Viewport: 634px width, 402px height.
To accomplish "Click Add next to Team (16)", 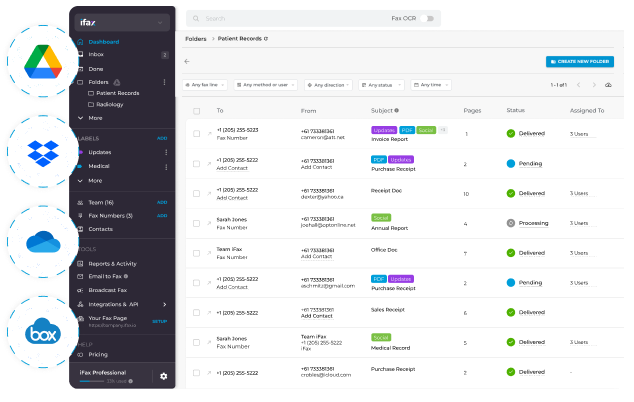I will point(162,202).
